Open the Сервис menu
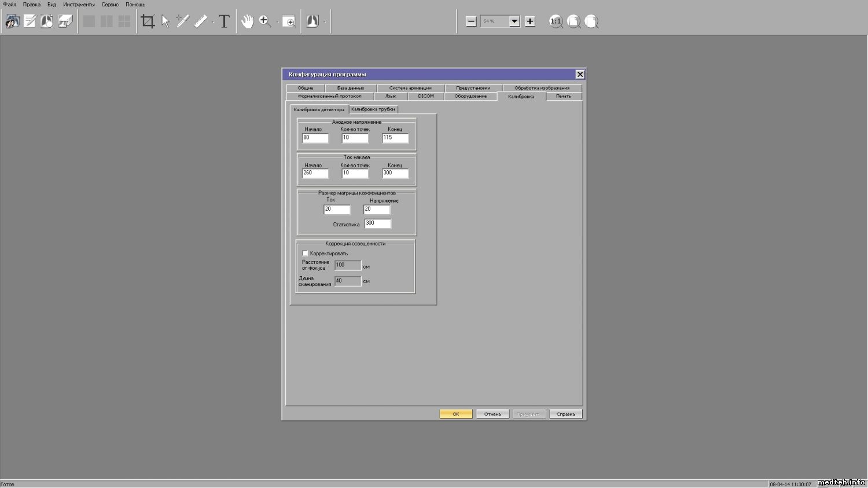The image size is (868, 488). (x=110, y=5)
